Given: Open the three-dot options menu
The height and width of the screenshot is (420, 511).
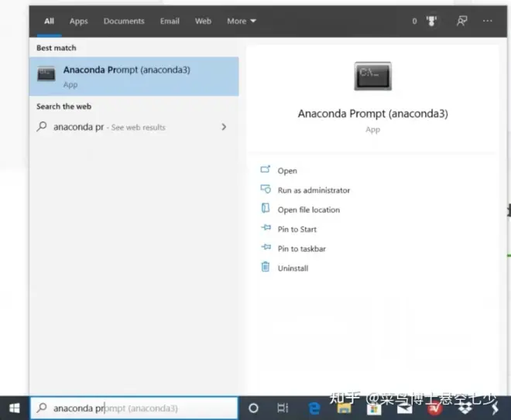Looking at the screenshot, I should point(488,21).
